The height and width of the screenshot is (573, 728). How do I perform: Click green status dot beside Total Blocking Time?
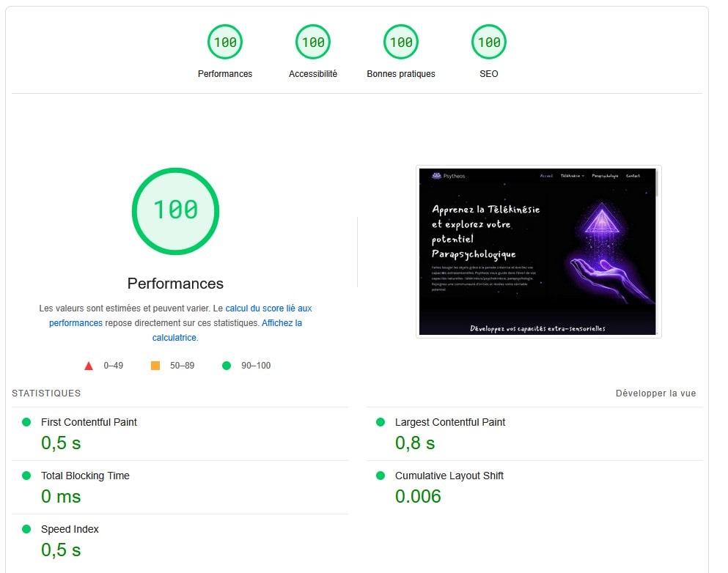[26, 476]
